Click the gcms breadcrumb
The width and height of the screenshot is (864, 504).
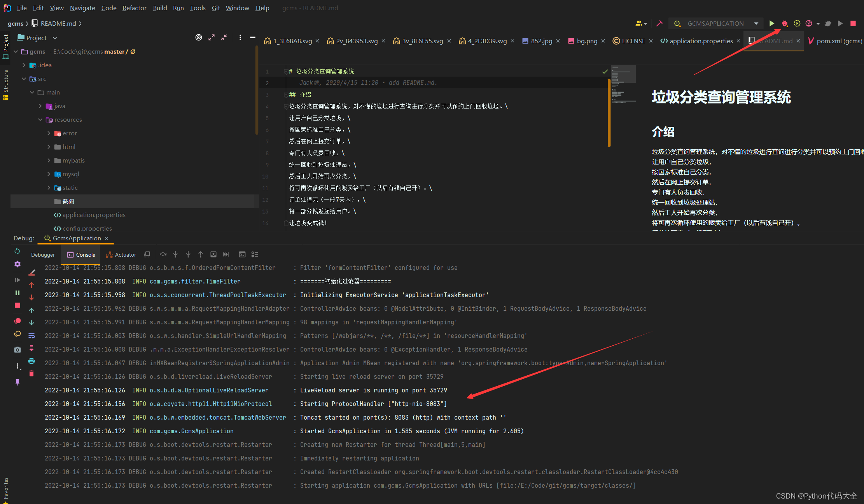(x=16, y=23)
